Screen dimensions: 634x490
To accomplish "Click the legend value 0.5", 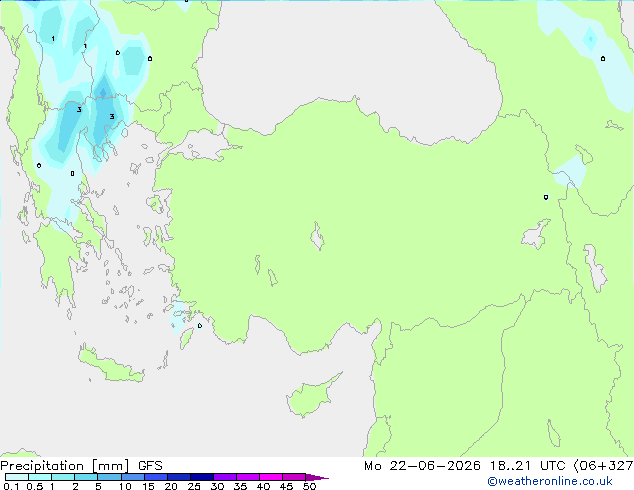I will (x=35, y=486).
